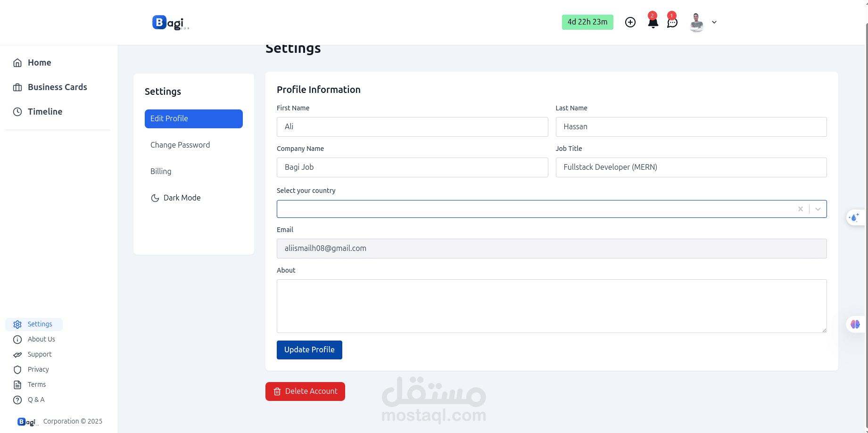
Task: Open Business Cards page
Action: click(x=58, y=87)
